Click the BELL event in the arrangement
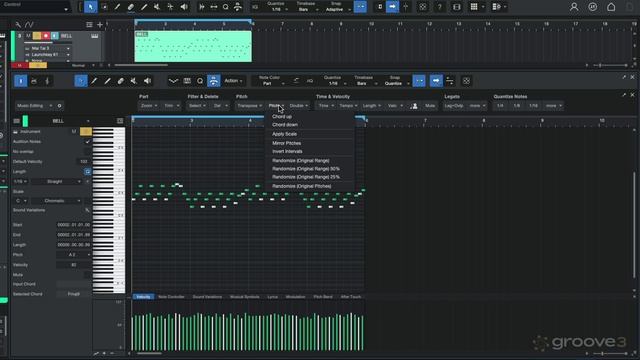 click(x=193, y=47)
